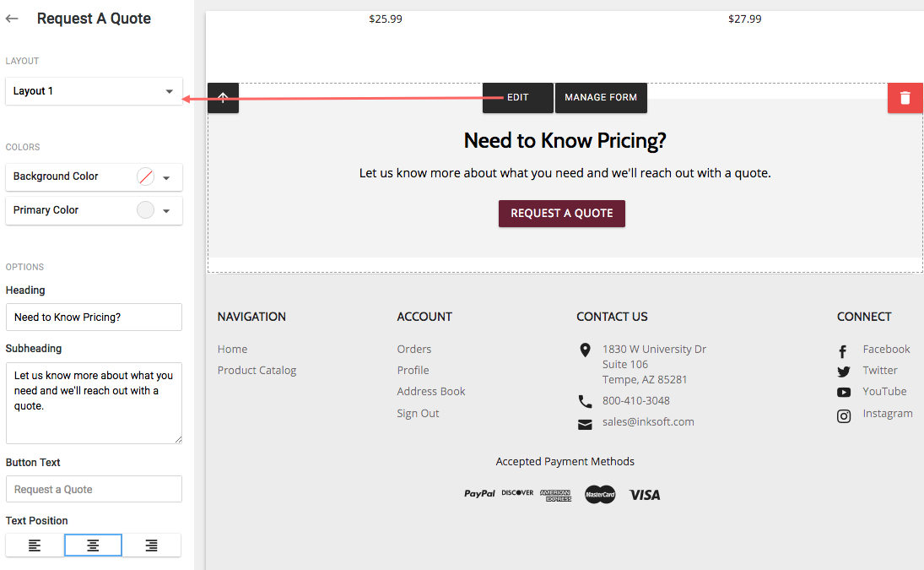Screen dimensions: 924x570
Task: Click the Facebook icon in Connect
Action: point(843,351)
